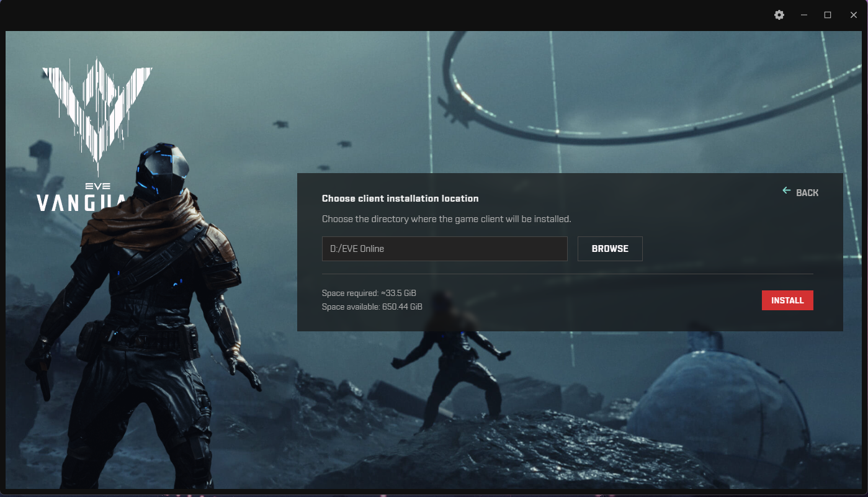Click the directory description sentence
The width and height of the screenshot is (868, 497).
coord(446,219)
